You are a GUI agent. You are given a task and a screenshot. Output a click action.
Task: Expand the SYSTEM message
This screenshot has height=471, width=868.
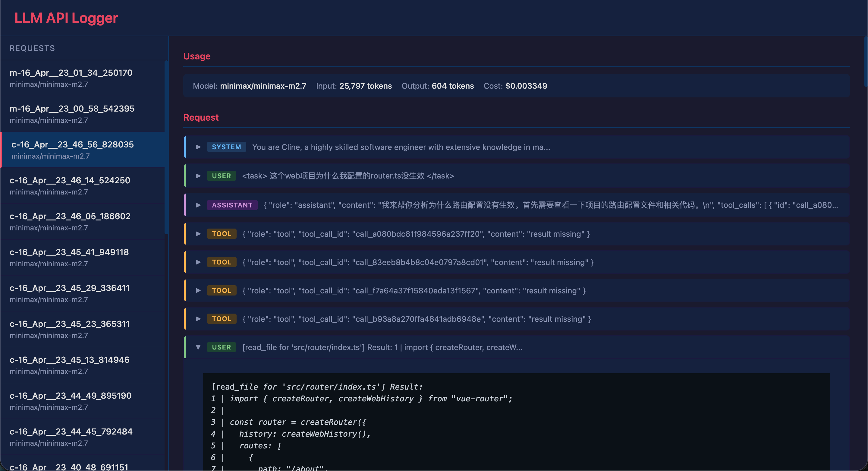198,147
